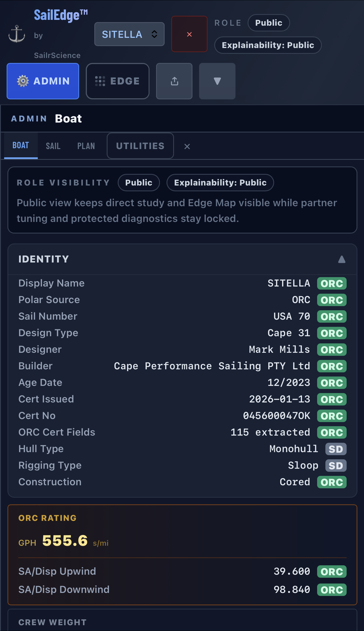Click the share/export icon button

tap(174, 81)
